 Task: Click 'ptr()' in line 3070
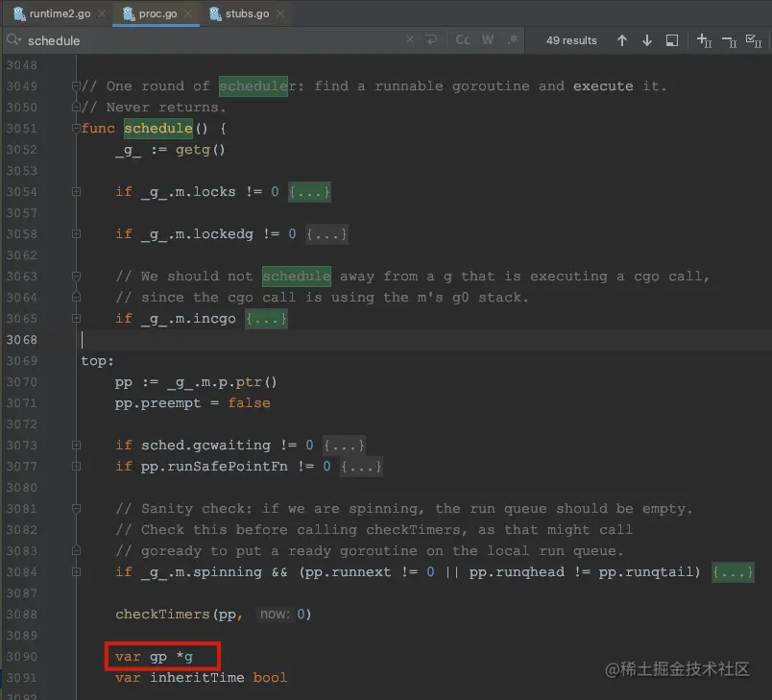[x=256, y=382]
